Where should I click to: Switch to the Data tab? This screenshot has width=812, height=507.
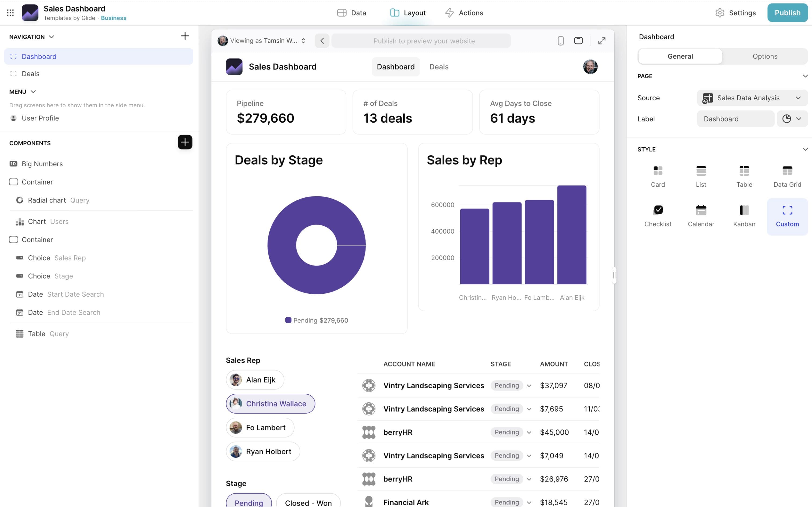pos(352,12)
